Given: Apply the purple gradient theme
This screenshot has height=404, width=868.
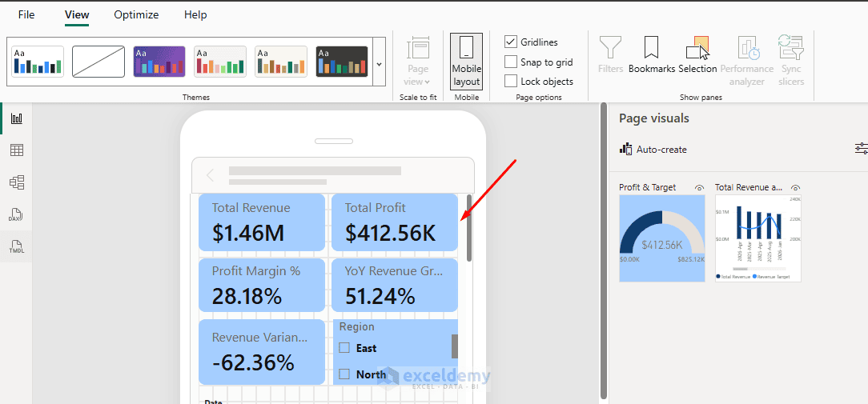Looking at the screenshot, I should point(159,62).
